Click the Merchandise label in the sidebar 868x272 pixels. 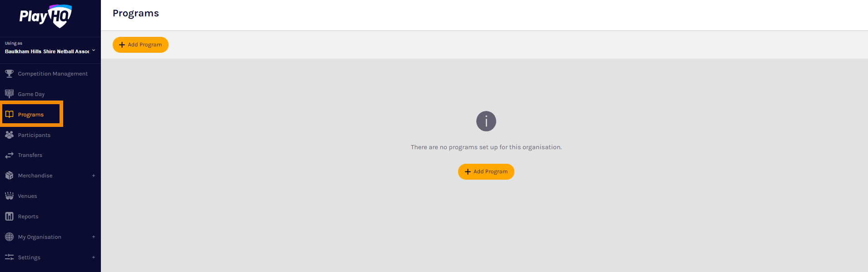coord(35,176)
